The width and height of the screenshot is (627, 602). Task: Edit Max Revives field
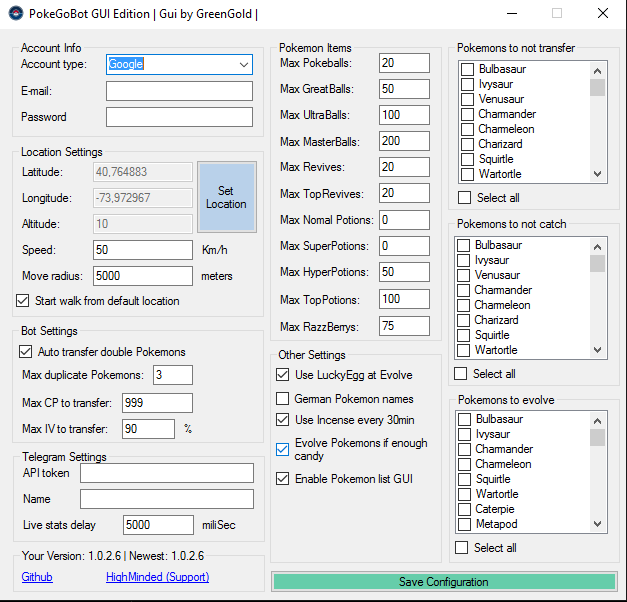pyautogui.click(x=404, y=167)
